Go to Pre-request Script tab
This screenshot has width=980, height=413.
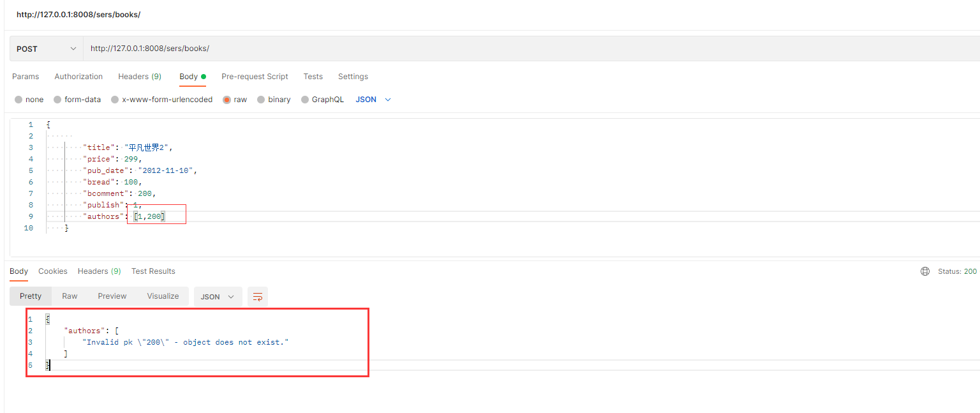pos(255,77)
